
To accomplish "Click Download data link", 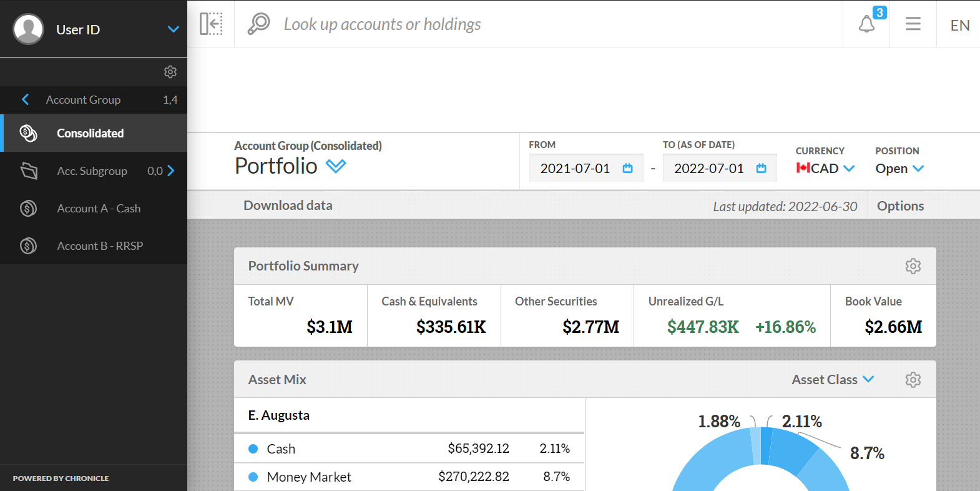I will (288, 206).
